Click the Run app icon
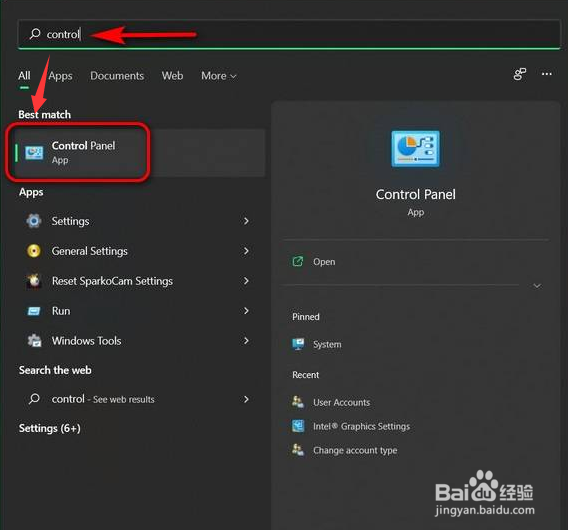The width and height of the screenshot is (568, 530). [34, 311]
